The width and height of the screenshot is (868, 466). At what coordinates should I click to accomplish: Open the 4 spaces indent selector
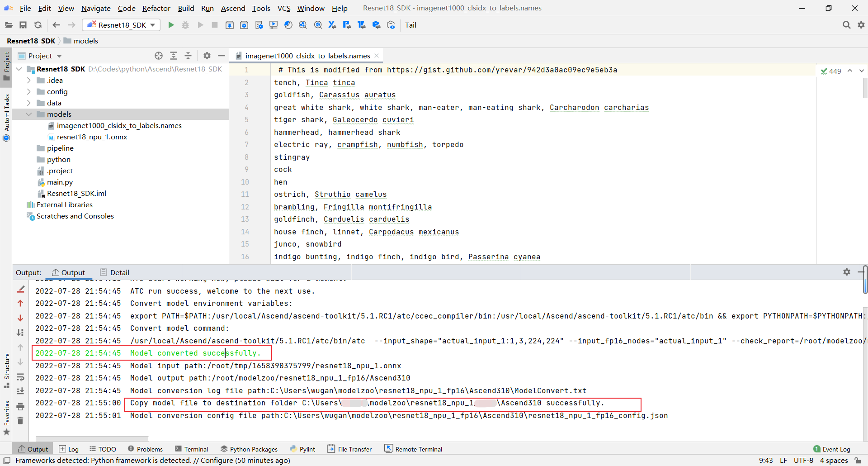(x=834, y=461)
